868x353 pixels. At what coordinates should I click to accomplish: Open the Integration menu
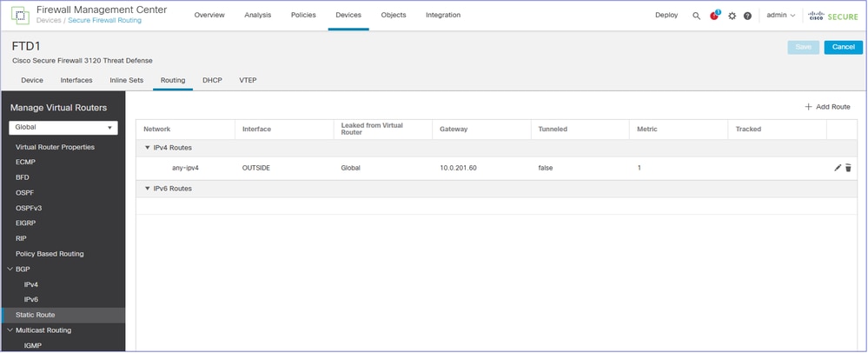[443, 15]
